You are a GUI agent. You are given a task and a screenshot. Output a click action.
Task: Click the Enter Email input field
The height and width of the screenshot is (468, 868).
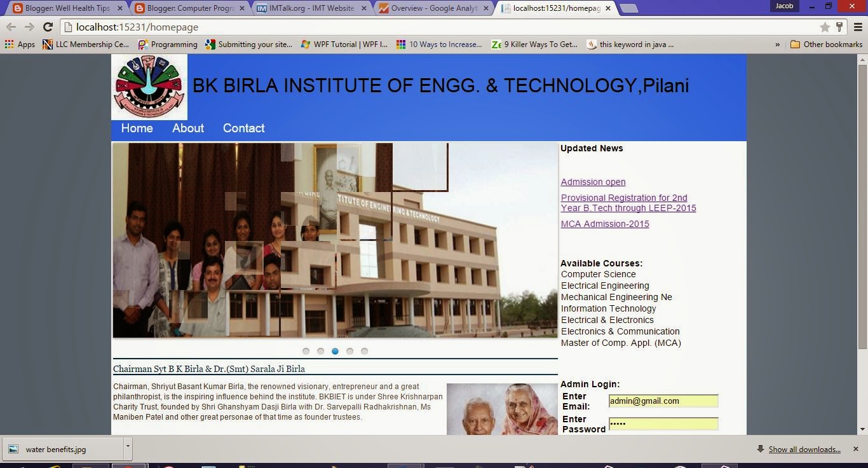point(663,401)
